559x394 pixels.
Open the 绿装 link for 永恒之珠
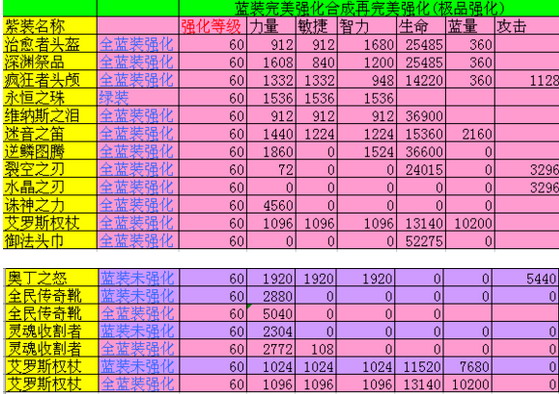tap(114, 98)
